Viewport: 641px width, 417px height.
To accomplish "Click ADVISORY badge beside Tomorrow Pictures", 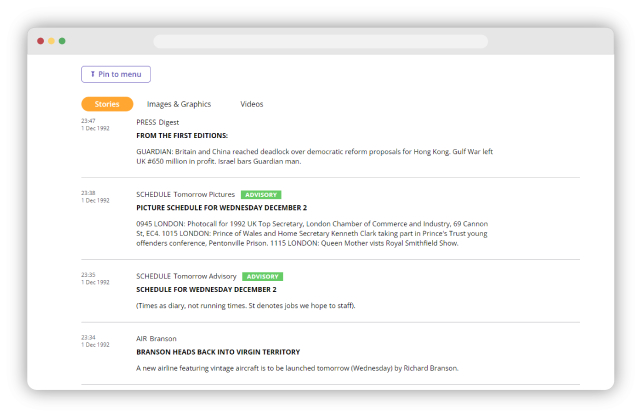I will (261, 194).
